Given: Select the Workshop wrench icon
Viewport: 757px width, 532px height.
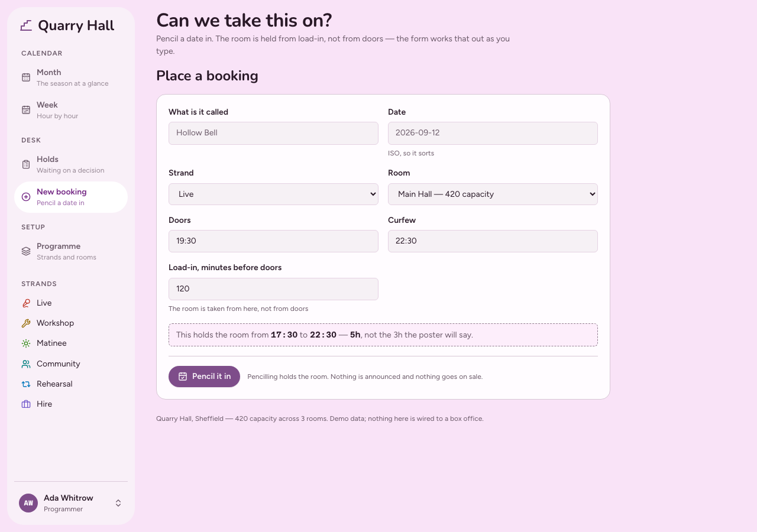Looking at the screenshot, I should tap(26, 323).
